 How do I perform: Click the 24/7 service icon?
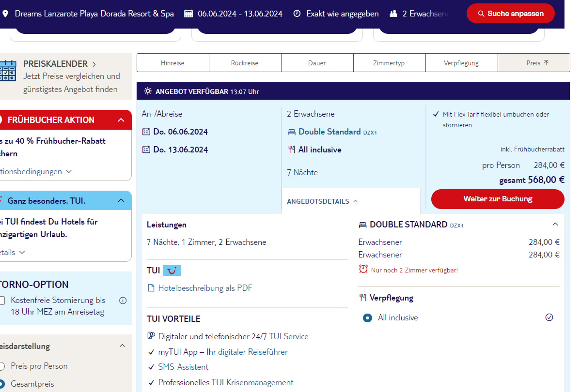tap(151, 336)
